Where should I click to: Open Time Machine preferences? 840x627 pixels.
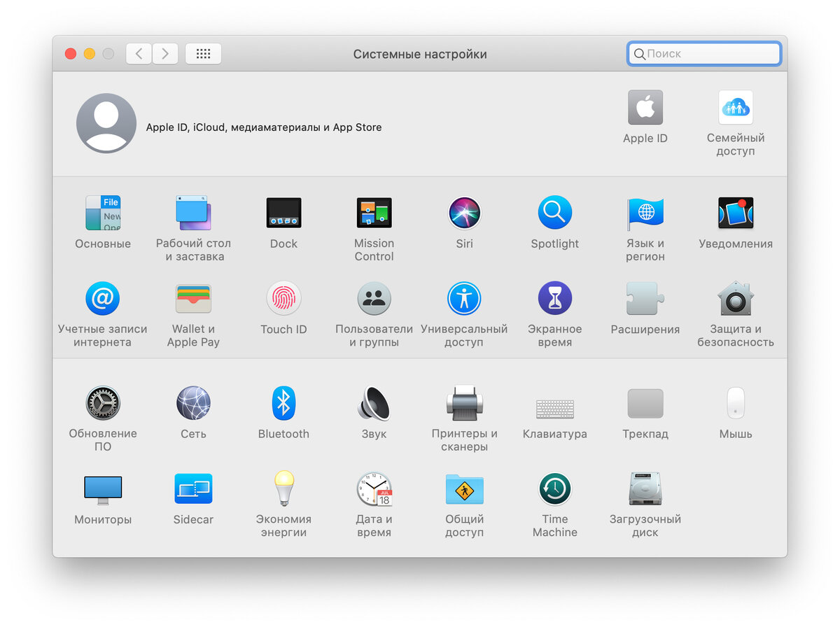[555, 489]
